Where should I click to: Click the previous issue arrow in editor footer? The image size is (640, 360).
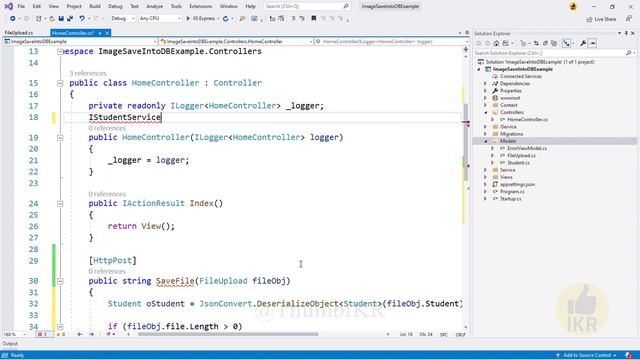pos(80,334)
